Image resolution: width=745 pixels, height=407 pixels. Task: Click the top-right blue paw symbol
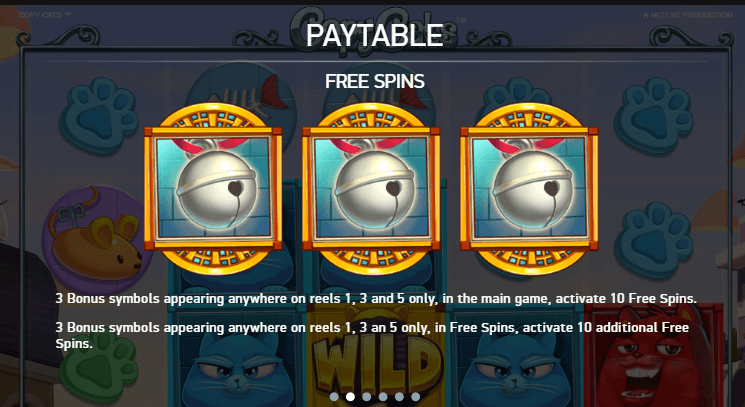(653, 116)
